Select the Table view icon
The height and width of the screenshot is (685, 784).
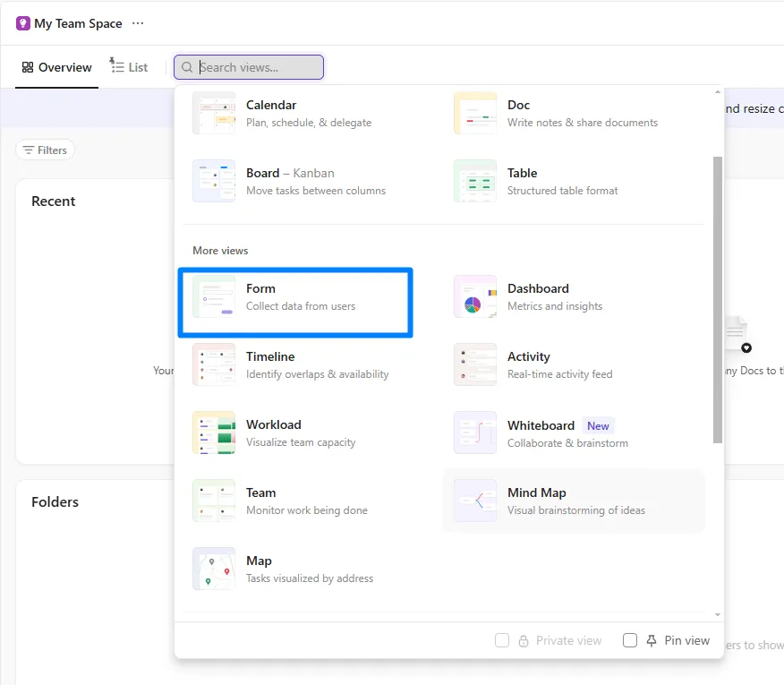[x=475, y=181]
